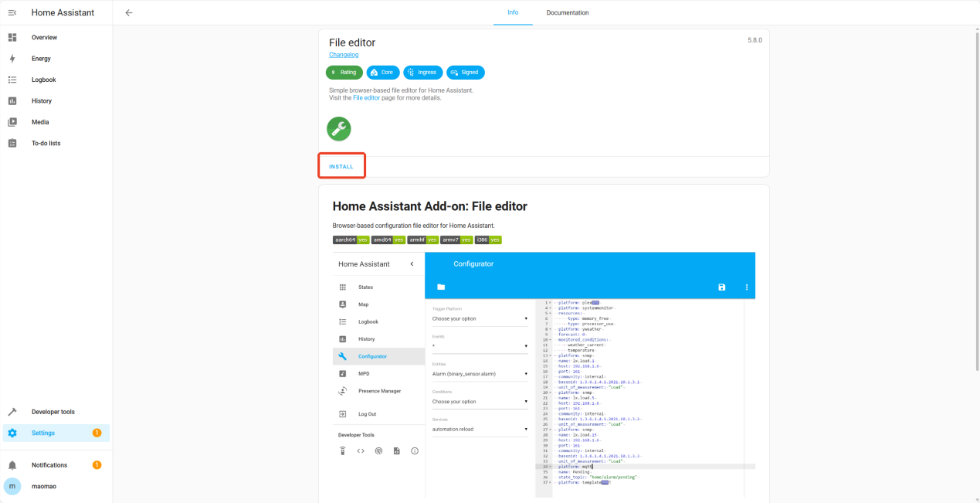Image resolution: width=980 pixels, height=503 pixels.
Task: Click the aarch64 yes badge
Action: point(351,240)
